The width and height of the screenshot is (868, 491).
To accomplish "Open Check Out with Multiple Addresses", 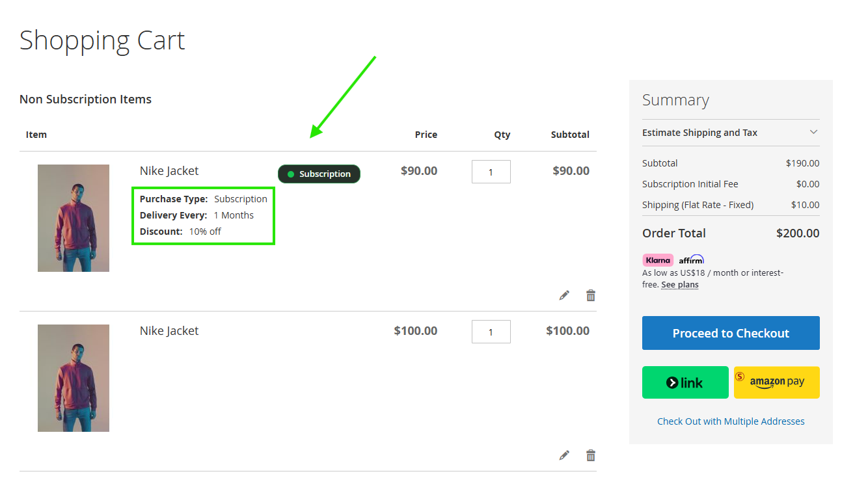I will [731, 421].
